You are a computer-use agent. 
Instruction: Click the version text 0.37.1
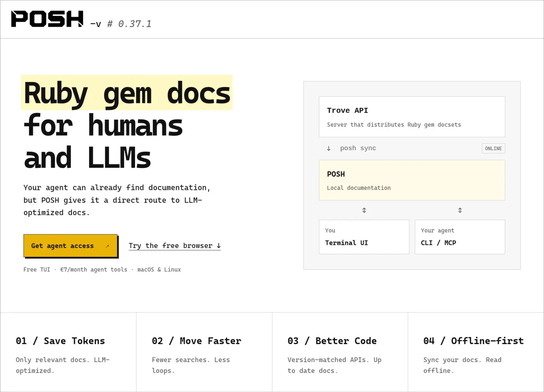point(135,24)
